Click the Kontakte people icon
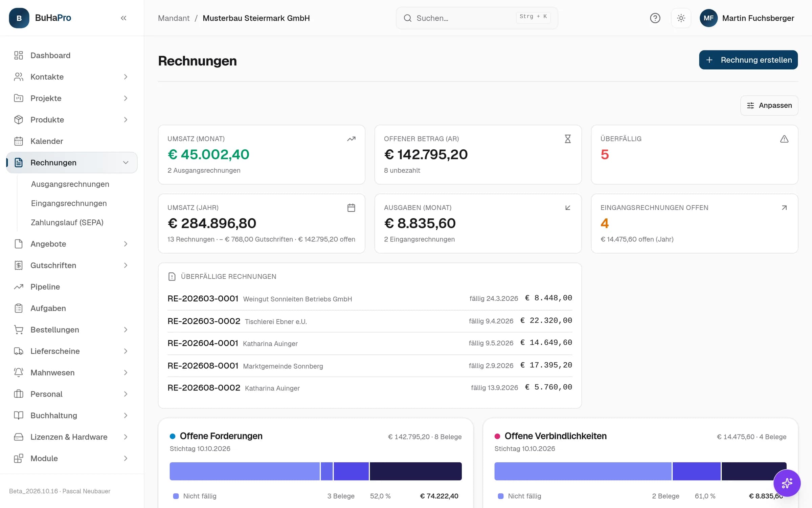The height and width of the screenshot is (508, 812). [19, 77]
